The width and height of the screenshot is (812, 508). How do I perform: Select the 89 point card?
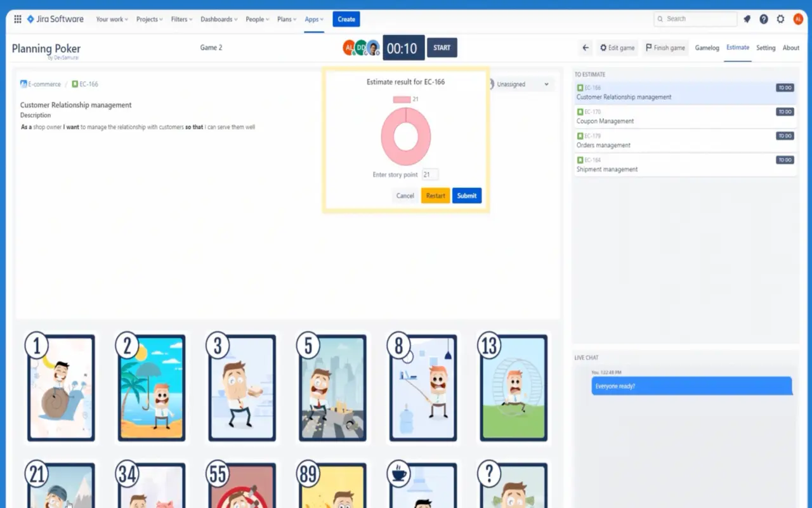[x=332, y=485]
